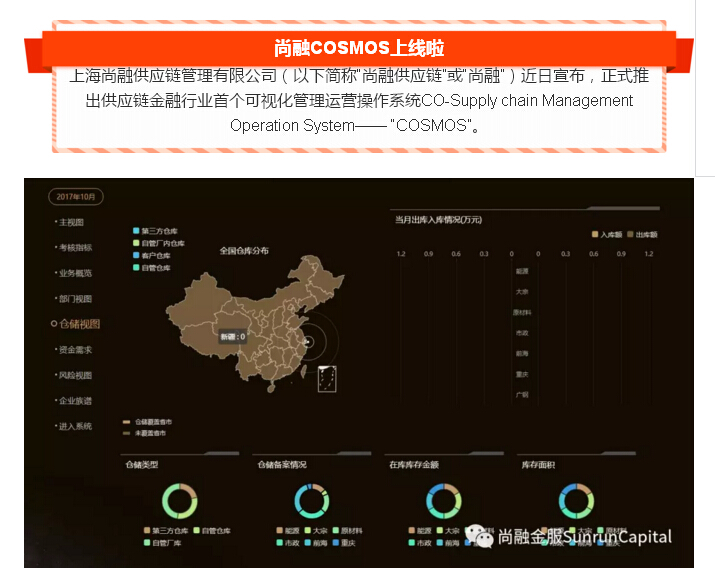The width and height of the screenshot is (715, 575).
Task: Click the 原材料 category label on the bar chart axis
Action: click(x=522, y=312)
